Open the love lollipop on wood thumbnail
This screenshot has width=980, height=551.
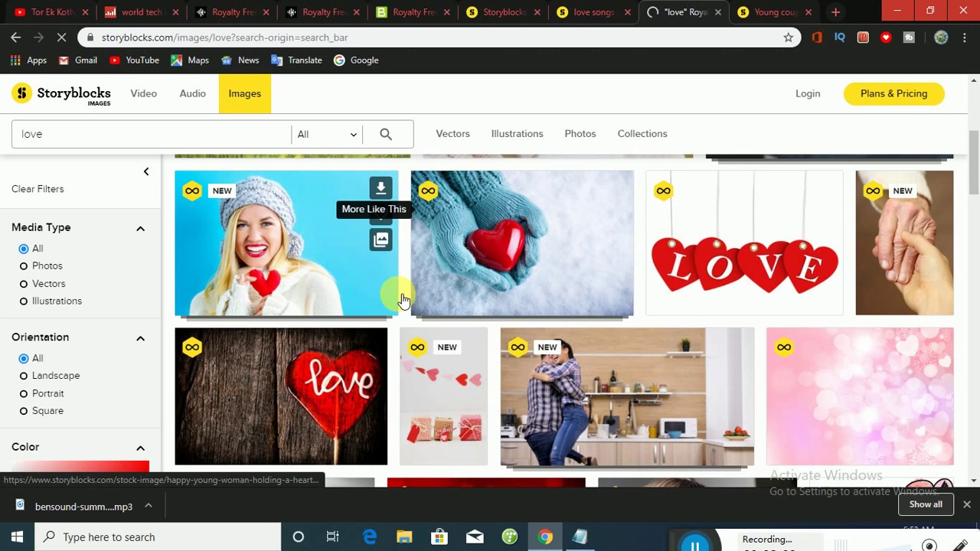click(x=281, y=396)
